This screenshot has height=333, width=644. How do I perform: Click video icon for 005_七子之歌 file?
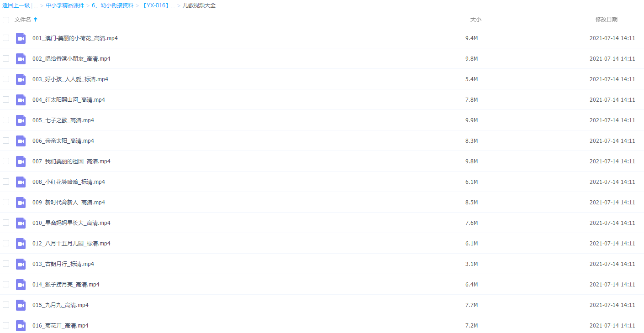(x=21, y=120)
